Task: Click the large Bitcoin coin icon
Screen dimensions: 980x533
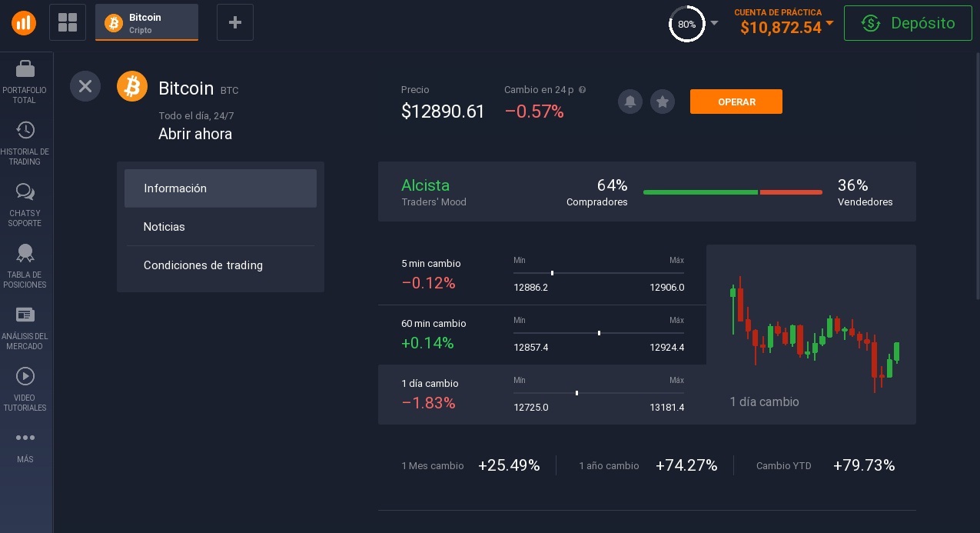Action: [x=132, y=86]
